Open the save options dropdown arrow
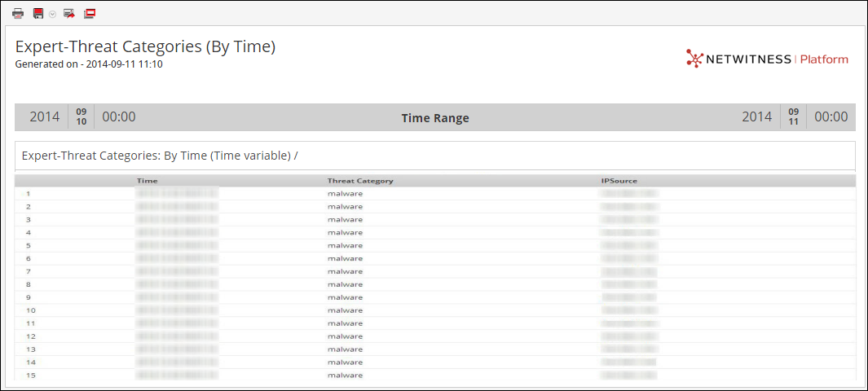This screenshot has width=868, height=391. pyautogui.click(x=52, y=14)
